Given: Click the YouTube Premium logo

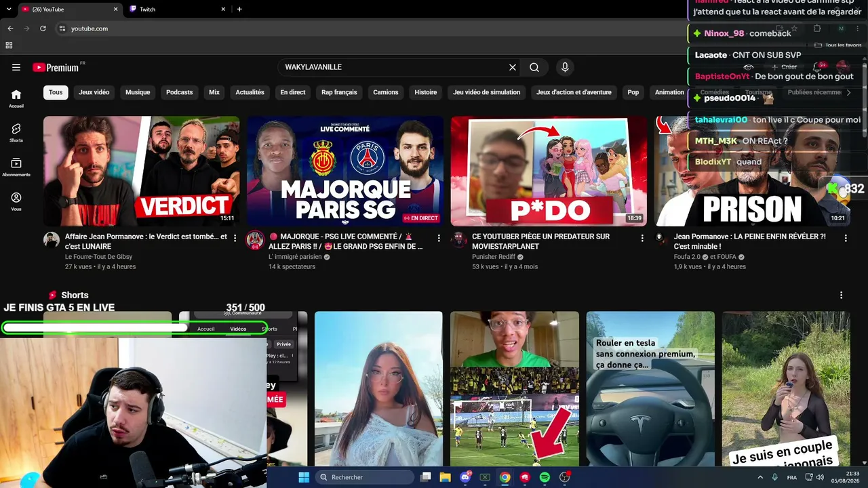Looking at the screenshot, I should tap(56, 67).
